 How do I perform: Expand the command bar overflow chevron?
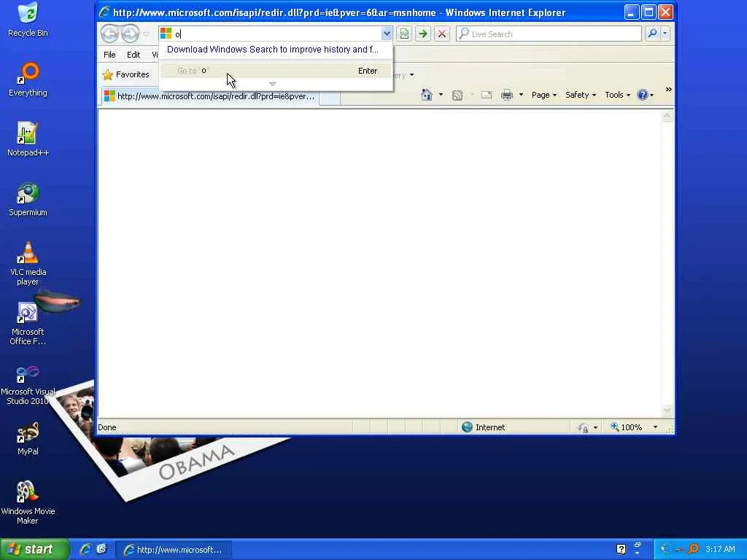coord(668,90)
